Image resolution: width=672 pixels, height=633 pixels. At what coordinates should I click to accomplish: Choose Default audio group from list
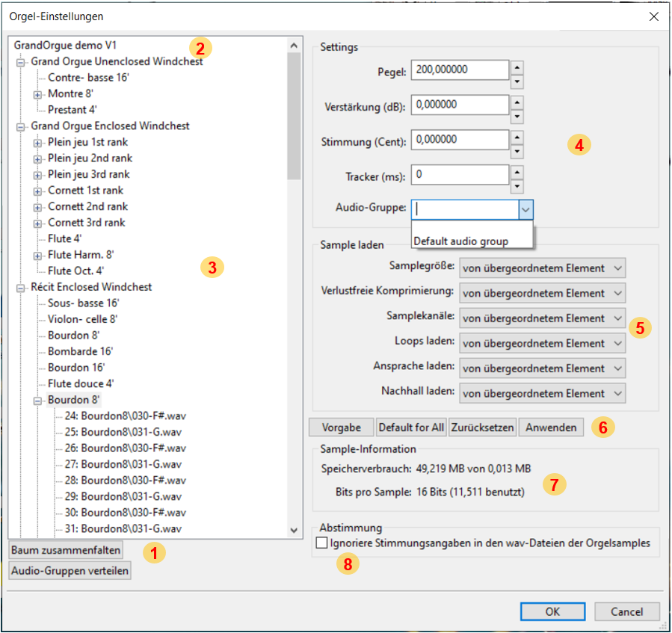(x=460, y=241)
